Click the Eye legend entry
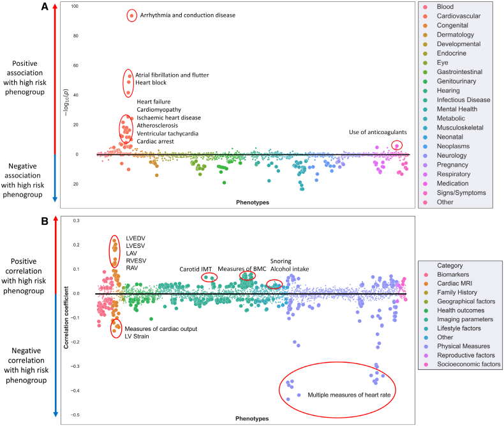The width and height of the screenshot is (504, 426). 442,63
